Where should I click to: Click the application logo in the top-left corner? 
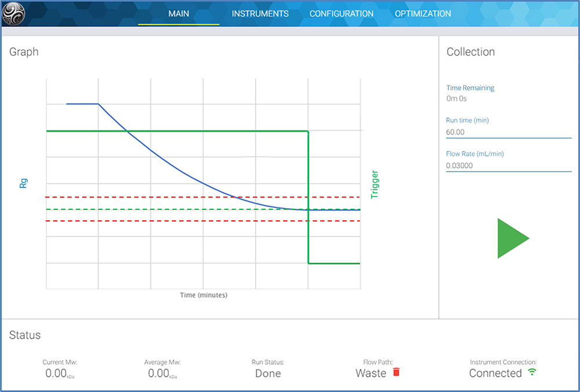14,13
